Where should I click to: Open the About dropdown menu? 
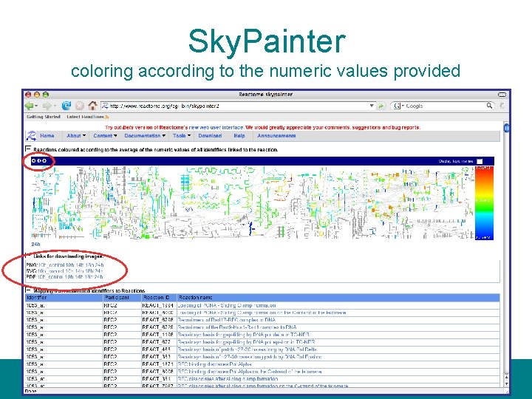[76, 136]
